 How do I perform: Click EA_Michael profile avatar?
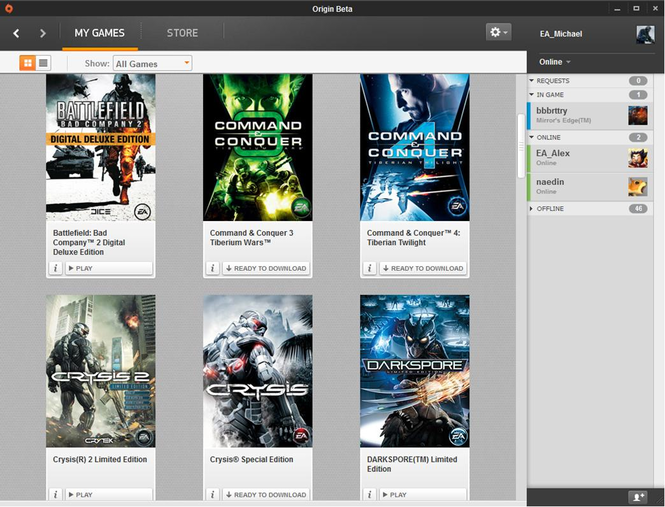pos(645,34)
